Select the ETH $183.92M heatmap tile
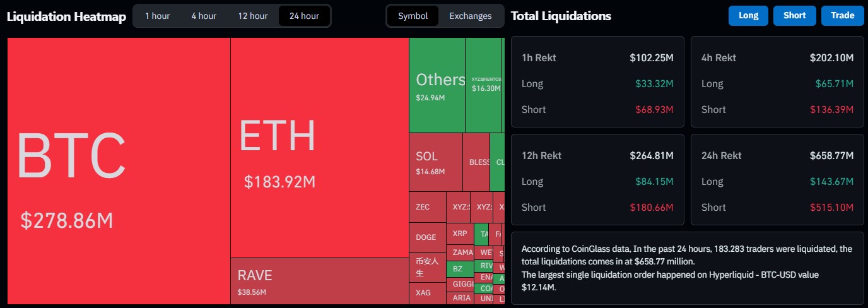Image resolution: width=868 pixels, height=308 pixels. (x=319, y=147)
